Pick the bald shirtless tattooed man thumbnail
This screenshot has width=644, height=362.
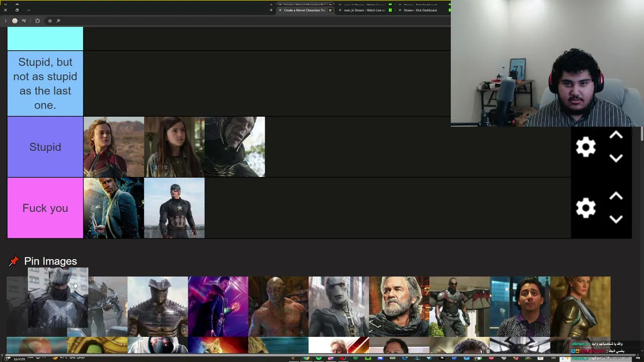tap(278, 306)
